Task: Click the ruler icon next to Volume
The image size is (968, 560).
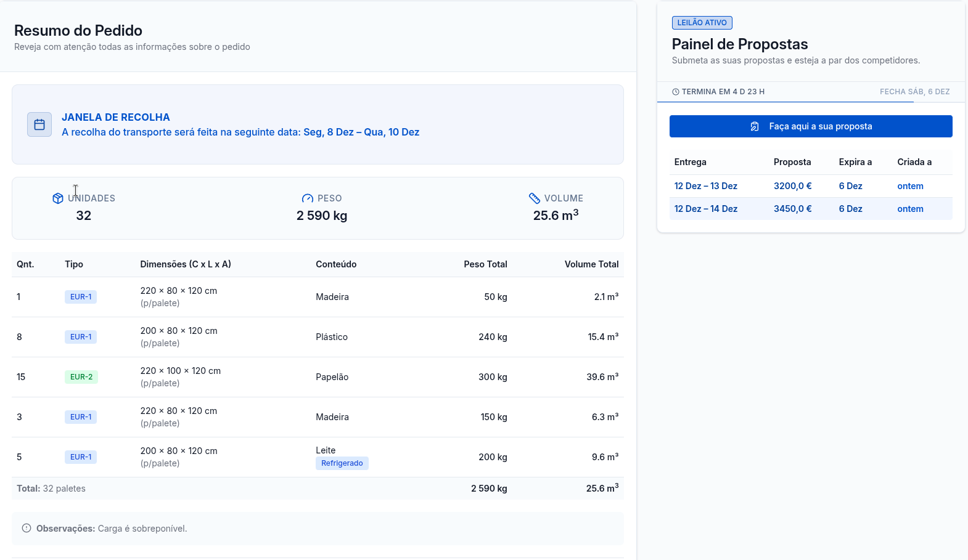Action: tap(535, 198)
